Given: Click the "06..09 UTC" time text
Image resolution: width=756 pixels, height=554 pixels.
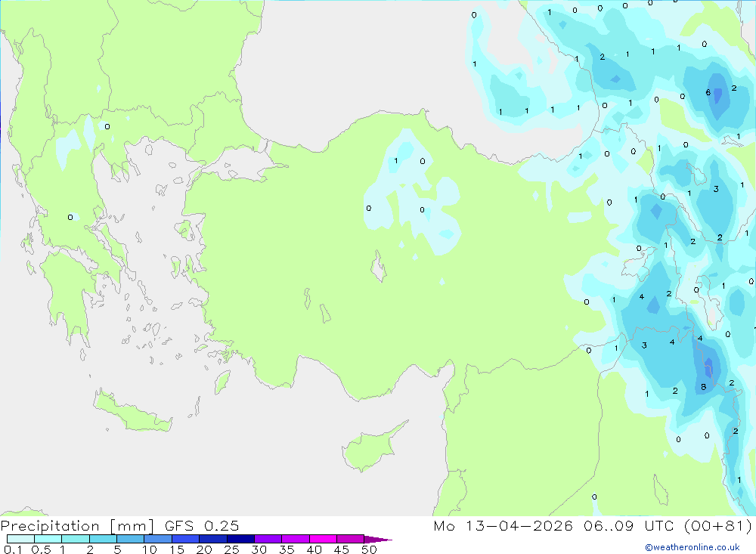Looking at the screenshot, I should click(x=629, y=526).
